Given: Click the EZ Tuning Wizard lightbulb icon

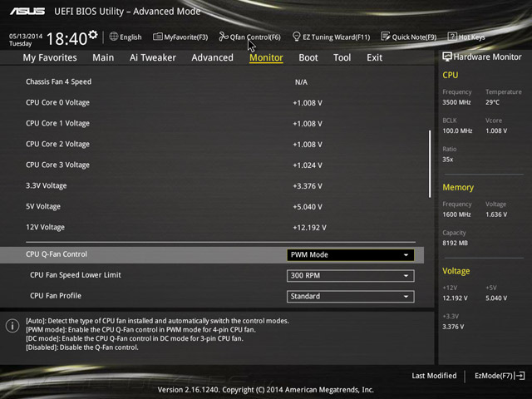Looking at the screenshot, I should click(x=296, y=37).
